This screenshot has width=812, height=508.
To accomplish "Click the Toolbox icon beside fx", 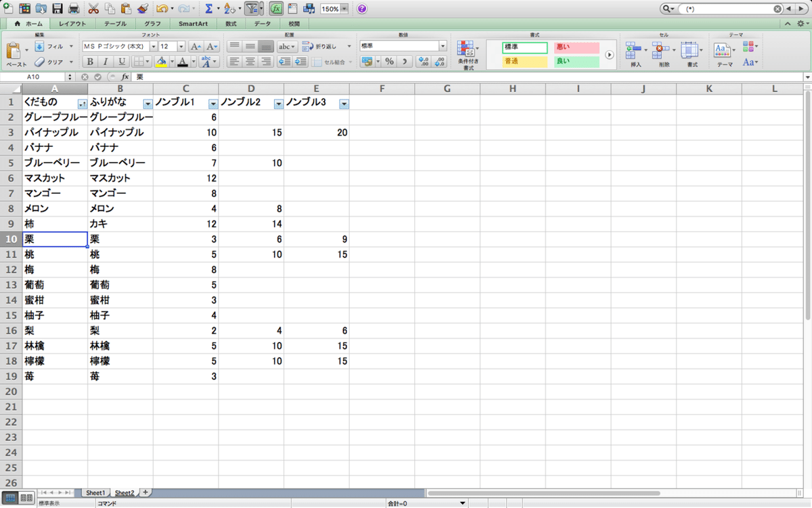I will [x=292, y=9].
